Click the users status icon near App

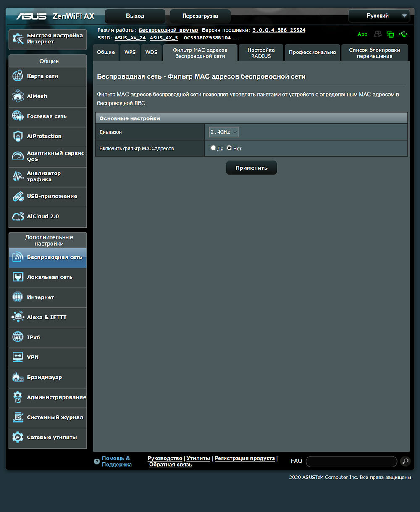click(x=378, y=34)
